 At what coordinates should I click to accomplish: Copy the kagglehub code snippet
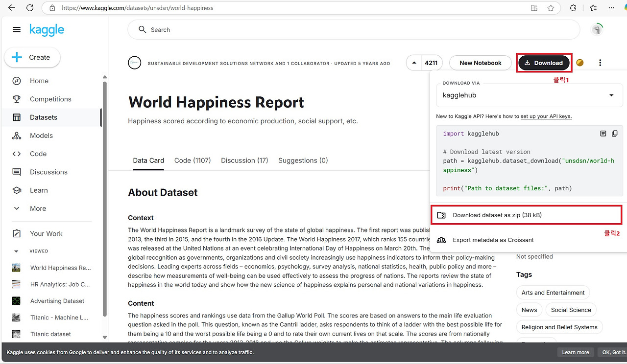click(615, 134)
